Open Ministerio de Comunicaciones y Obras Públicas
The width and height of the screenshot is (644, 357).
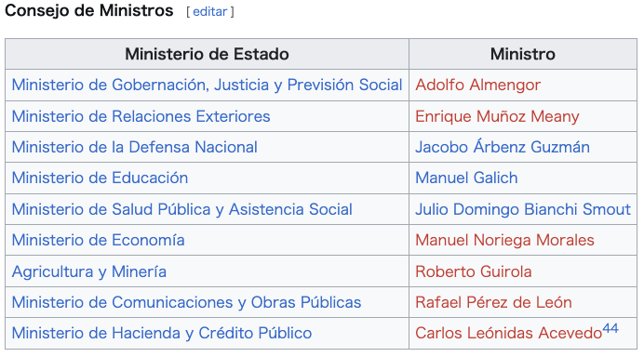[186, 302]
